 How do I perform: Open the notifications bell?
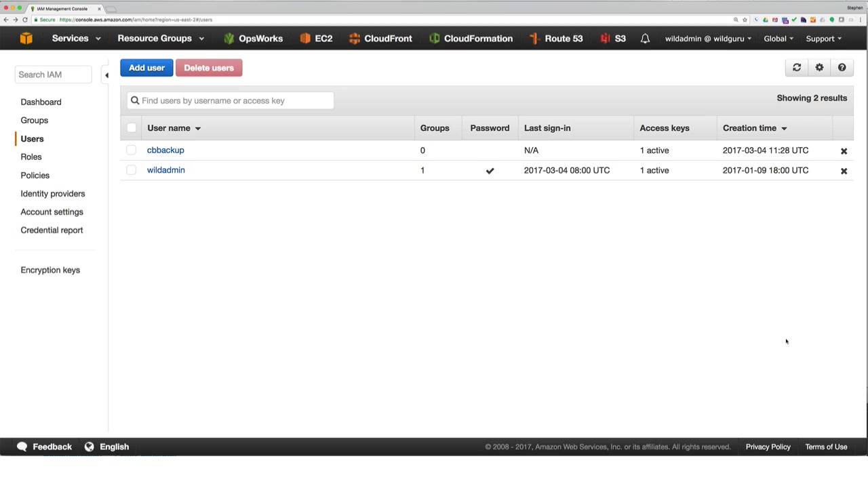click(x=645, y=39)
